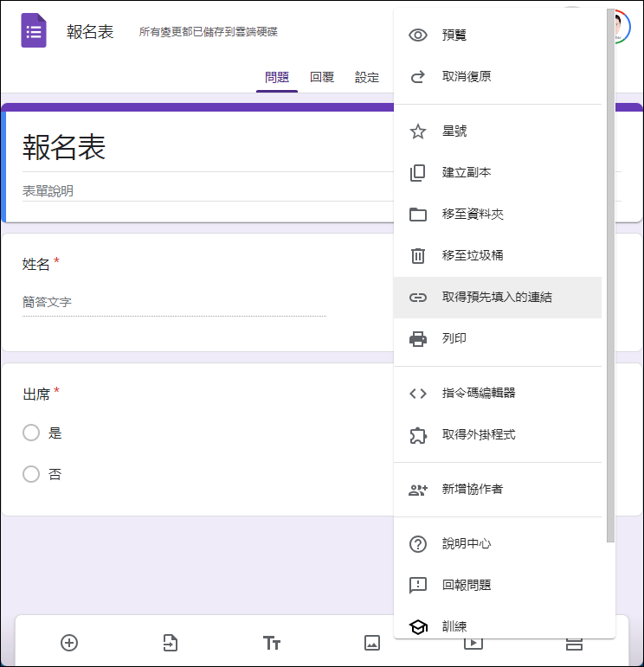The width and height of the screenshot is (644, 667).
Task: Click the 姓名 question title
Action: 35,264
